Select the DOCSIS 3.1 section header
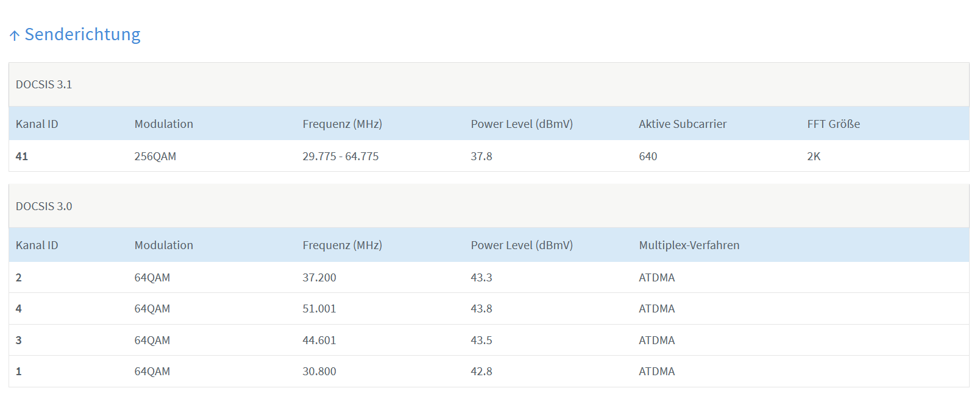The width and height of the screenshot is (980, 402). pyautogui.click(x=44, y=85)
